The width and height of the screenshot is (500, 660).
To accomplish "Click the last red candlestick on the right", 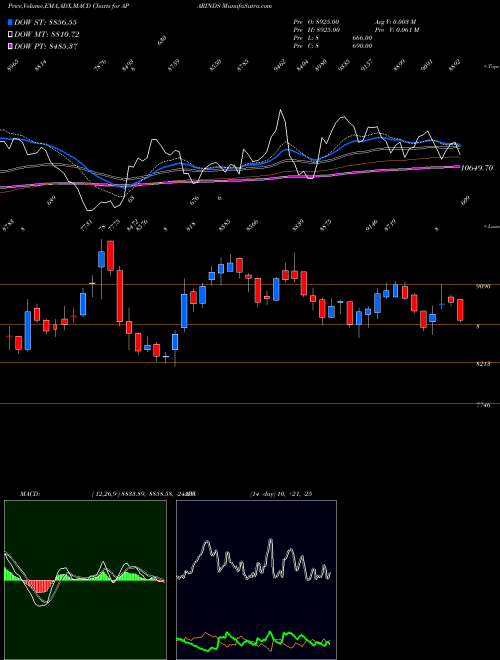I will click(460, 310).
